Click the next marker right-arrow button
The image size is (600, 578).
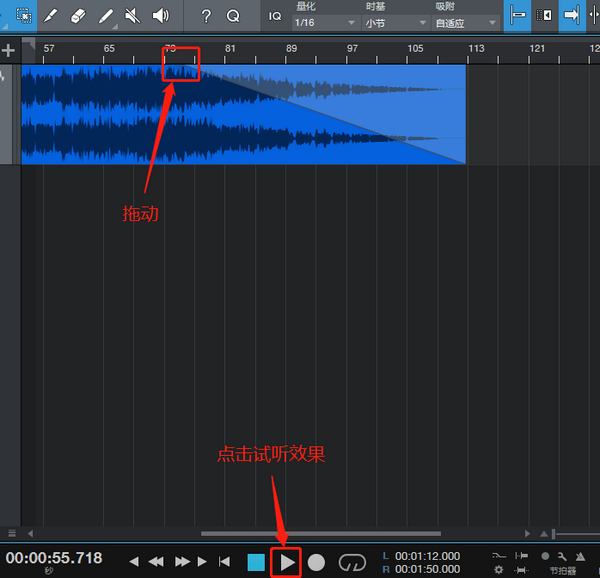pos(202,562)
